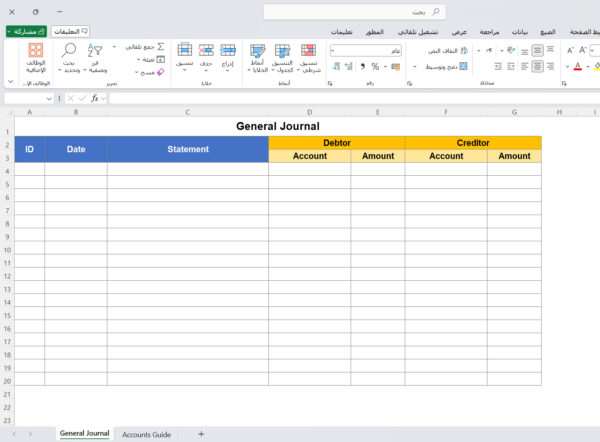This screenshot has width=600, height=442.
Task: Open the number format dropdown (عام)
Action: (332, 50)
